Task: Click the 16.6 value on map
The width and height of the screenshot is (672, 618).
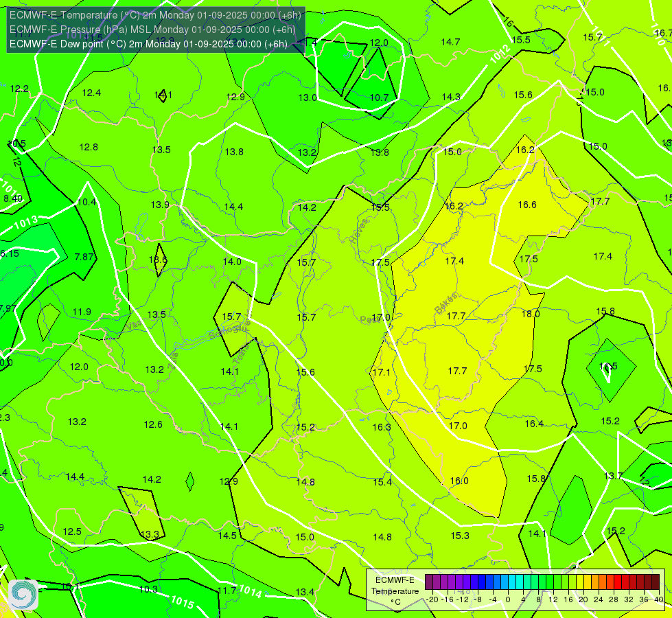Action: [x=527, y=205]
